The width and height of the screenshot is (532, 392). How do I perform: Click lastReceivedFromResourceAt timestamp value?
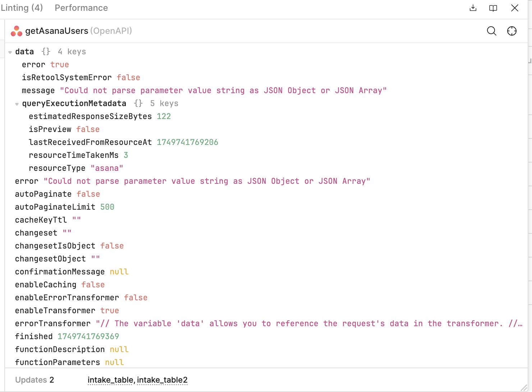coord(187,142)
